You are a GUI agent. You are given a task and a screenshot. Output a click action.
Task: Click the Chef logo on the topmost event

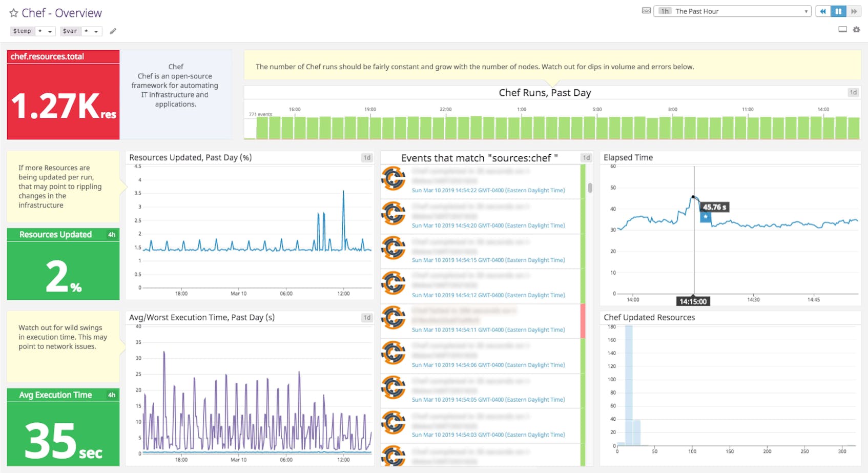(x=393, y=178)
